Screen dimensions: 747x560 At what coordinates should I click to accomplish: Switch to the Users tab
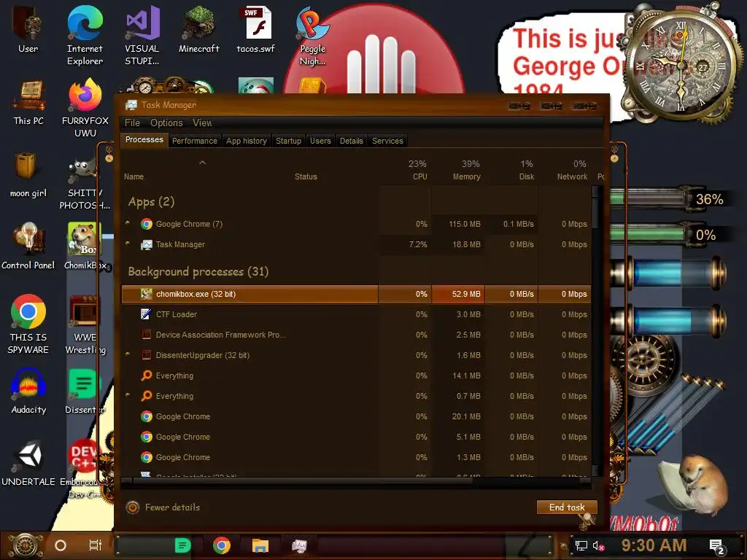320,141
